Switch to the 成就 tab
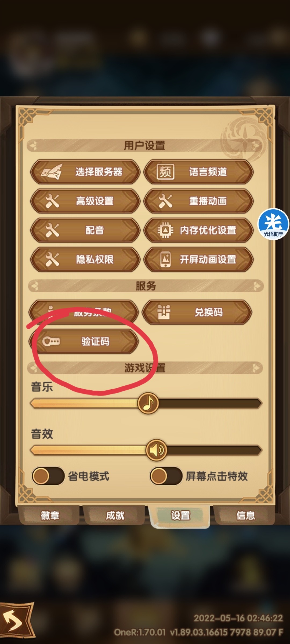 (x=115, y=515)
